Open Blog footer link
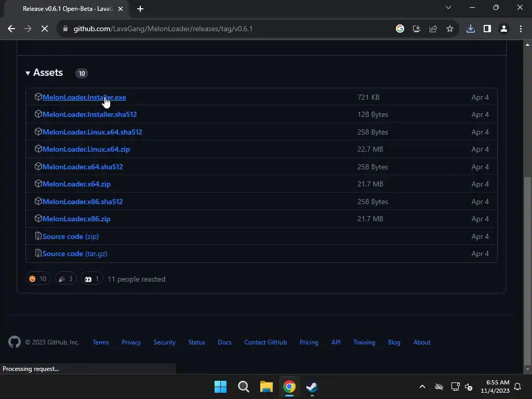 394,342
